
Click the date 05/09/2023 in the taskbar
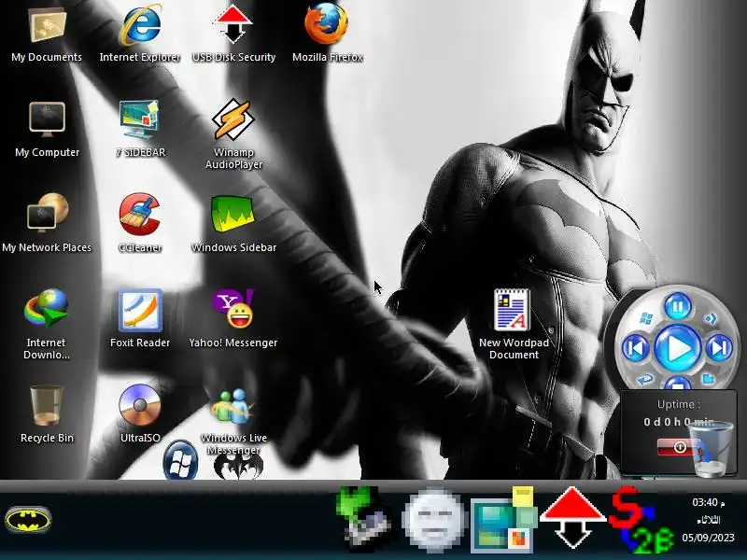[x=708, y=538]
